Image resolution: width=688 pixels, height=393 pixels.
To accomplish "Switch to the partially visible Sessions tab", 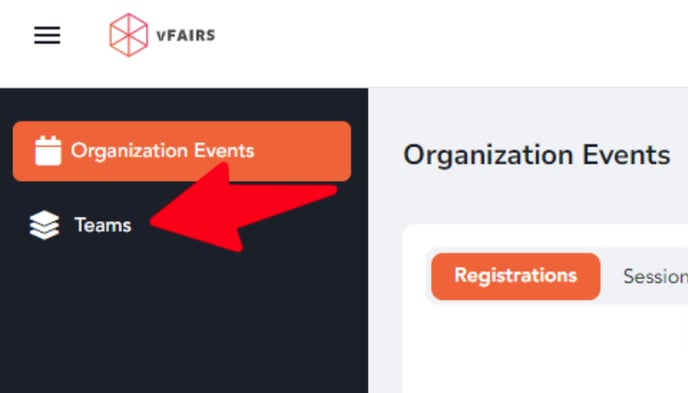I will pyautogui.click(x=656, y=276).
